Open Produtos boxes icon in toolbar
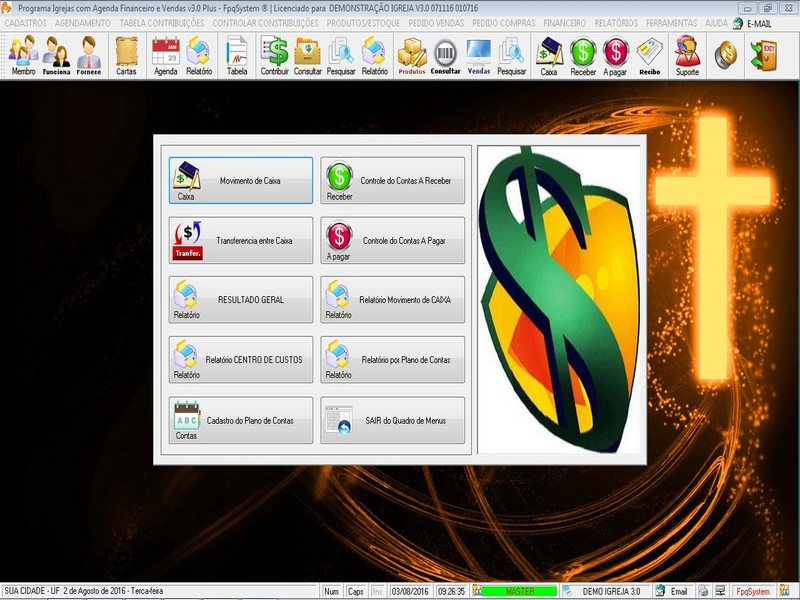Screen dimensions: 800x600 tap(412, 56)
